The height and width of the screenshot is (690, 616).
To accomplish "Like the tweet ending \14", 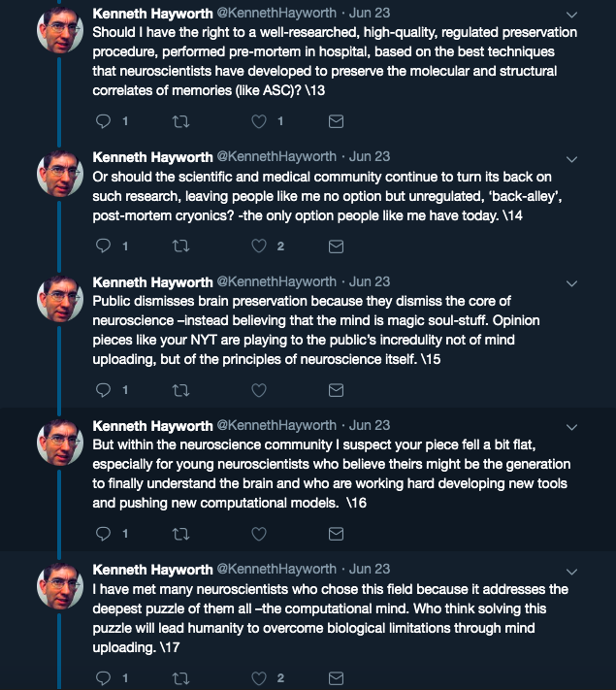I will coord(259,246).
